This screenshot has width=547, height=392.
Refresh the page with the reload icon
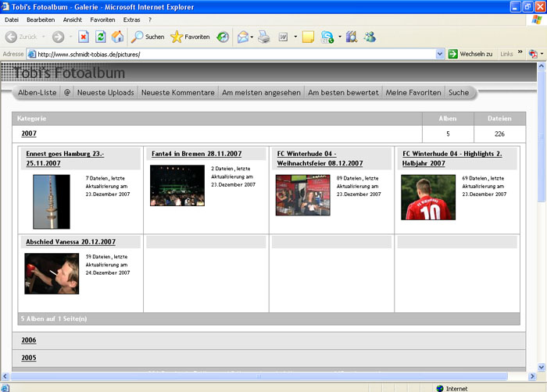[x=100, y=37]
